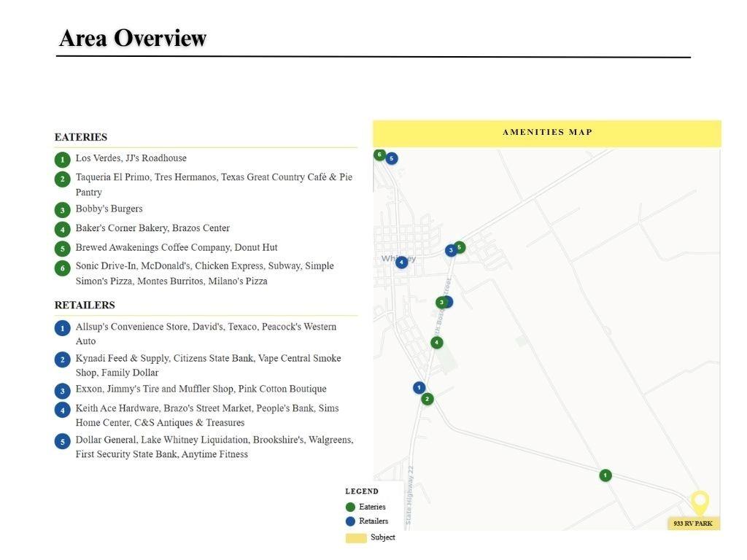Screen dimensions: 747x560
Task: Click green eateries list badge 1 beside Los Verdes
Action: [63, 159]
